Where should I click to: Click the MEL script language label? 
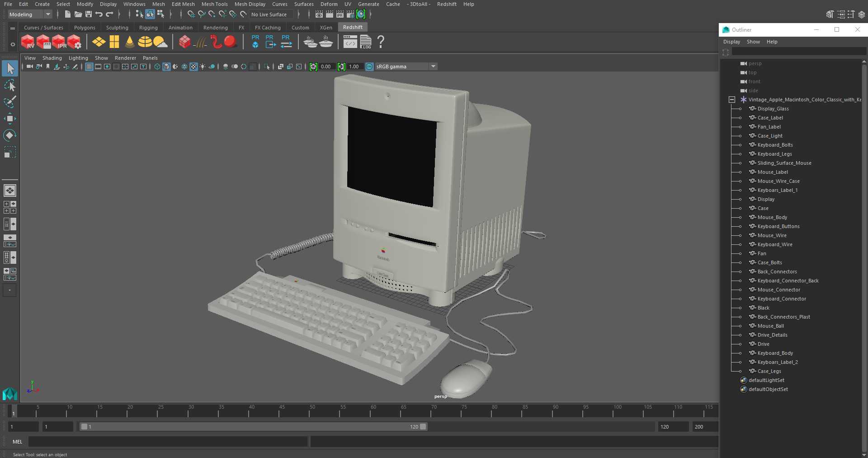coord(18,442)
